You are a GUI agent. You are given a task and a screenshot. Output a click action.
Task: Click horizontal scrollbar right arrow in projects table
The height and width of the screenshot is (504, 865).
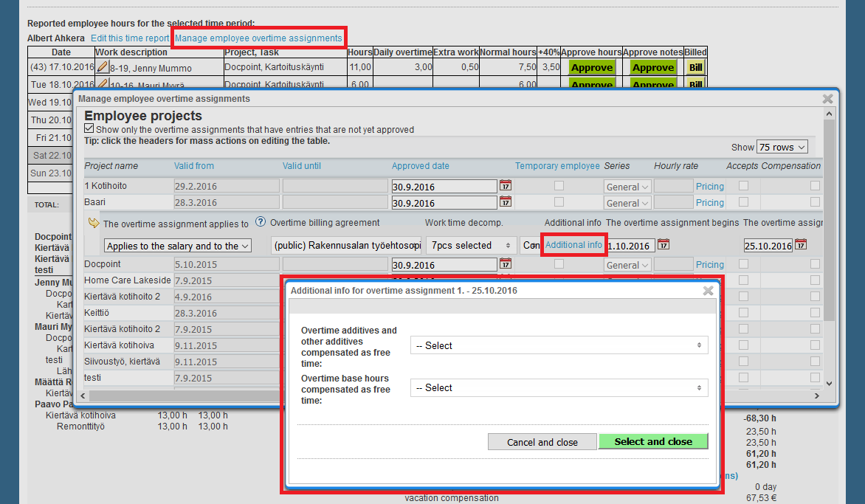[817, 396]
